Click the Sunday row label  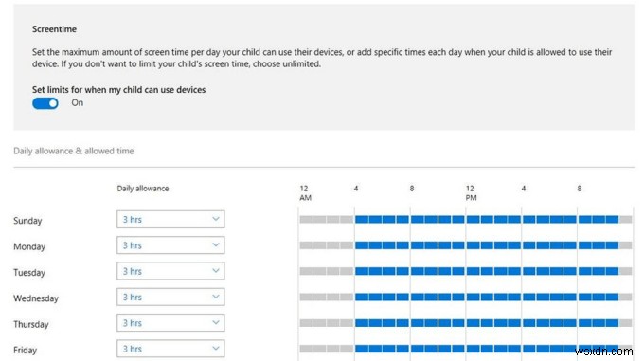[x=27, y=221]
